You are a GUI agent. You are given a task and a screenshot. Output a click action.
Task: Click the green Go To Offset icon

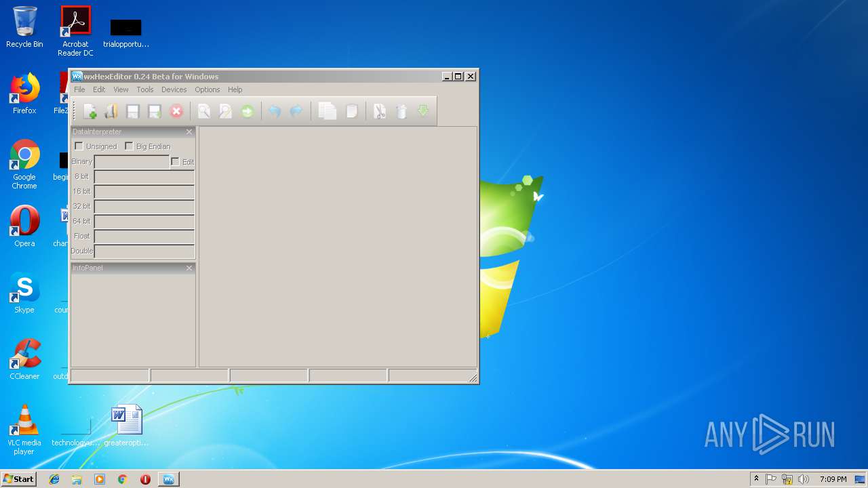[x=247, y=111]
